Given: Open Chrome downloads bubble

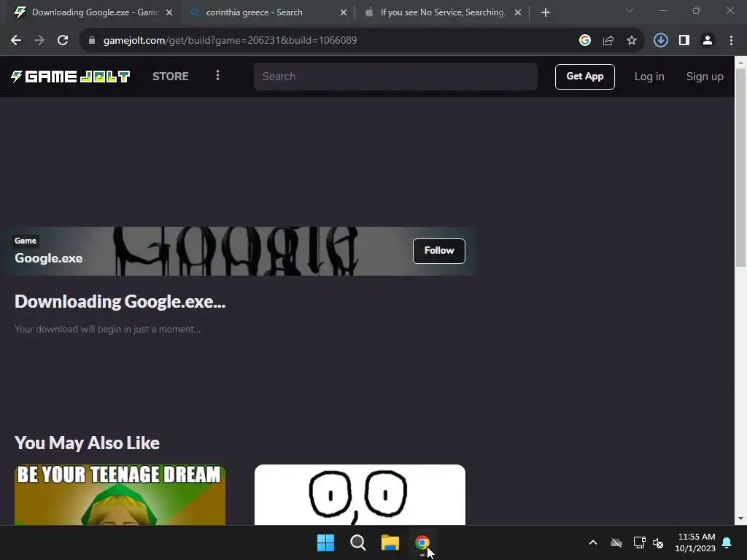Looking at the screenshot, I should point(661,41).
